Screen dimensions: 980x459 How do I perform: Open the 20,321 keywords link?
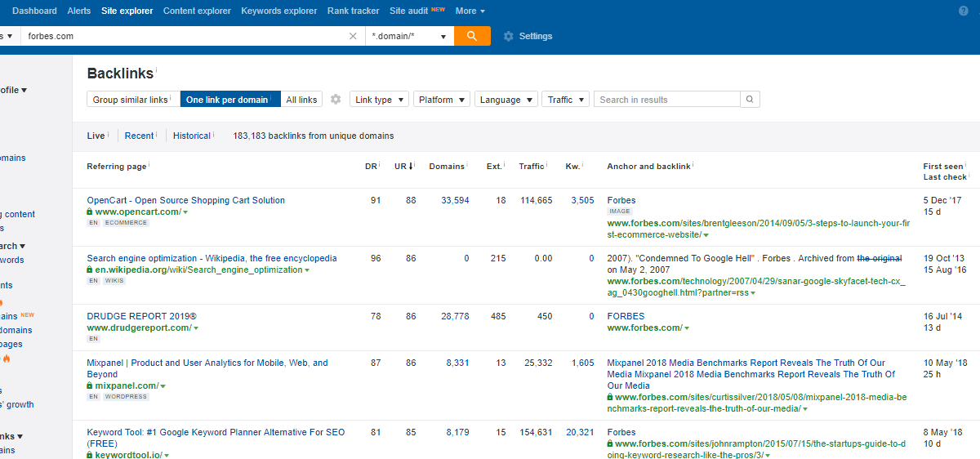click(x=580, y=432)
